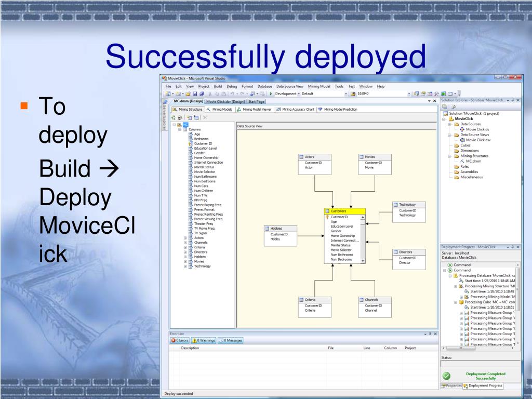The image size is (532, 399).
Task: Switch to the Mining Model Viewer tab
Action: [254, 109]
